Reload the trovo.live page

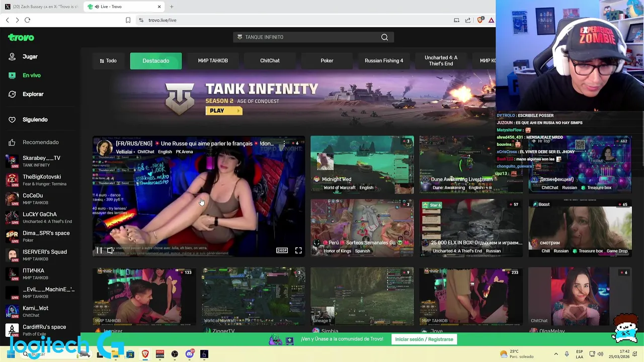pos(27,20)
